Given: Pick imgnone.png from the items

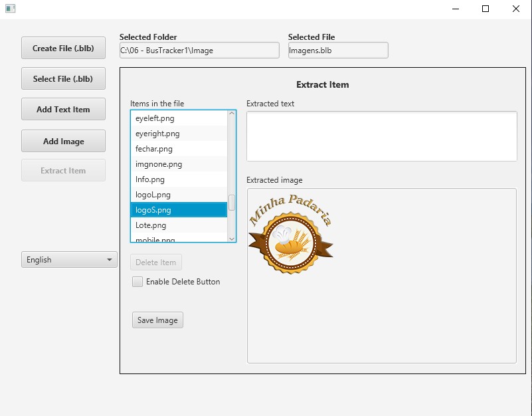Looking at the screenshot, I should point(179,164).
